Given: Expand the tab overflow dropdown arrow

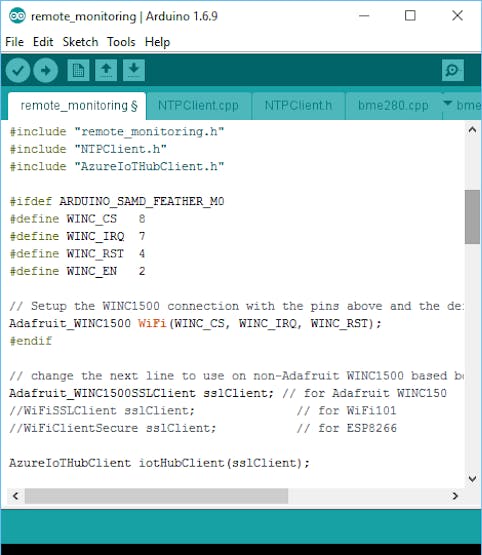Looking at the screenshot, I should click(448, 103).
